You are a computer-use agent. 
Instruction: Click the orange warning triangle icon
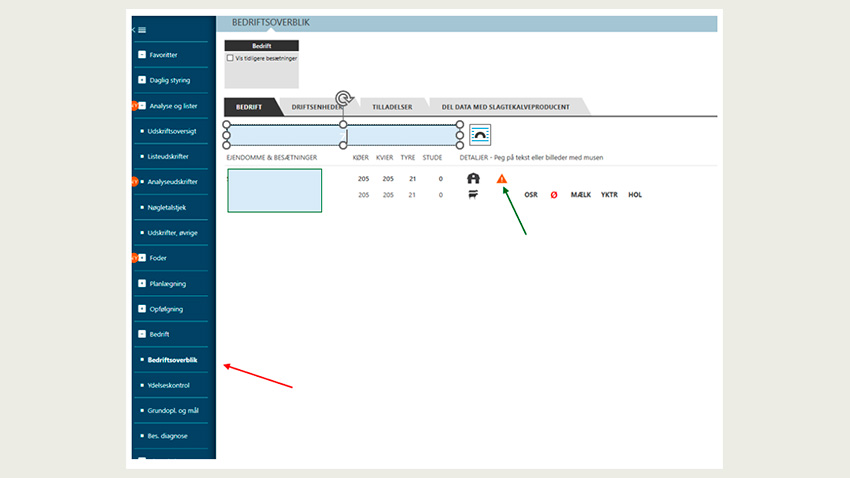pyautogui.click(x=502, y=179)
